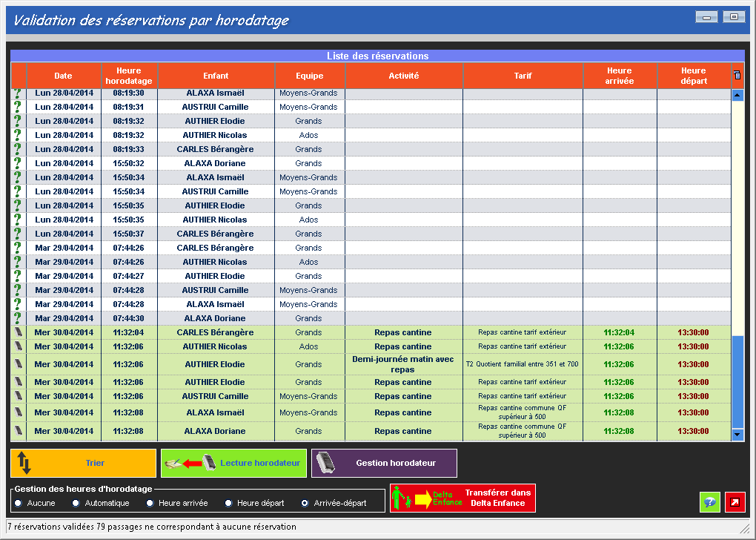Click device icon on CARLES Bérangère 11:32:04 row

(19, 332)
